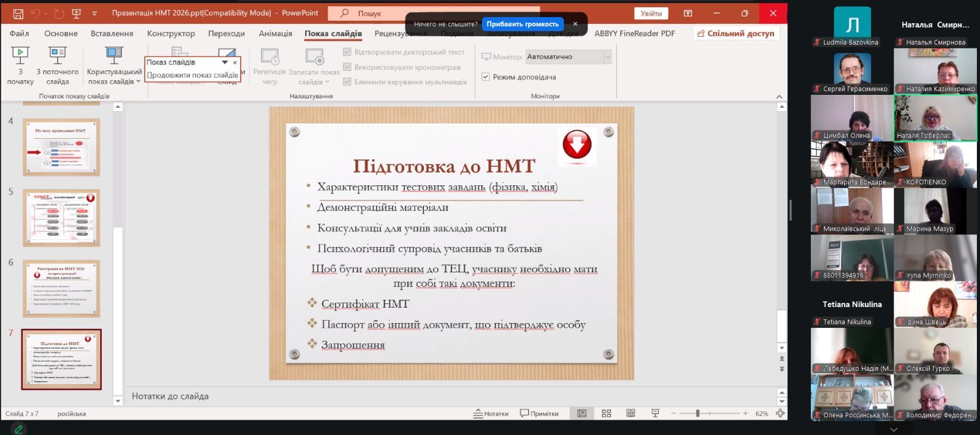Click the Save icon in title bar
The width and height of the screenshot is (980, 435).
(18, 13)
